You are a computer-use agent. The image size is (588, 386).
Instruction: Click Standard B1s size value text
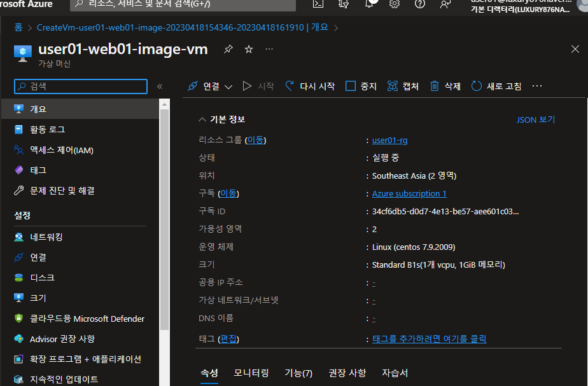[438, 265]
